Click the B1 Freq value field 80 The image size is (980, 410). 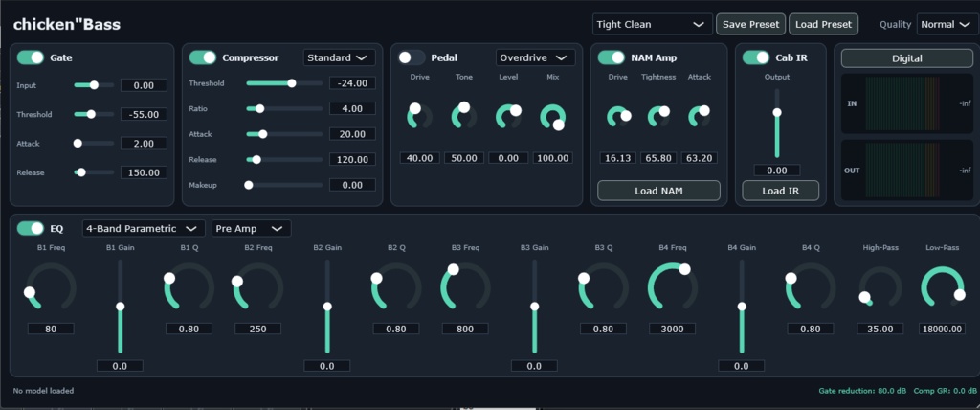(51, 329)
